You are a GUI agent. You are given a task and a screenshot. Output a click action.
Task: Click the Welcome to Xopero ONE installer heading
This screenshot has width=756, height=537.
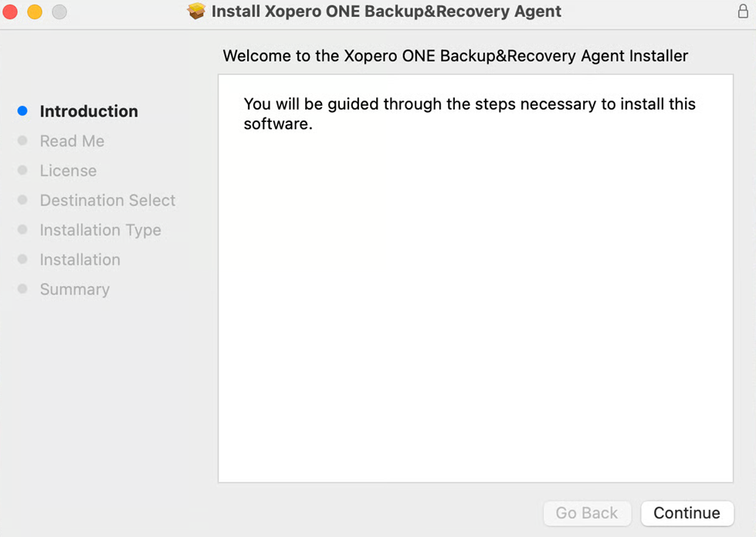click(x=455, y=56)
